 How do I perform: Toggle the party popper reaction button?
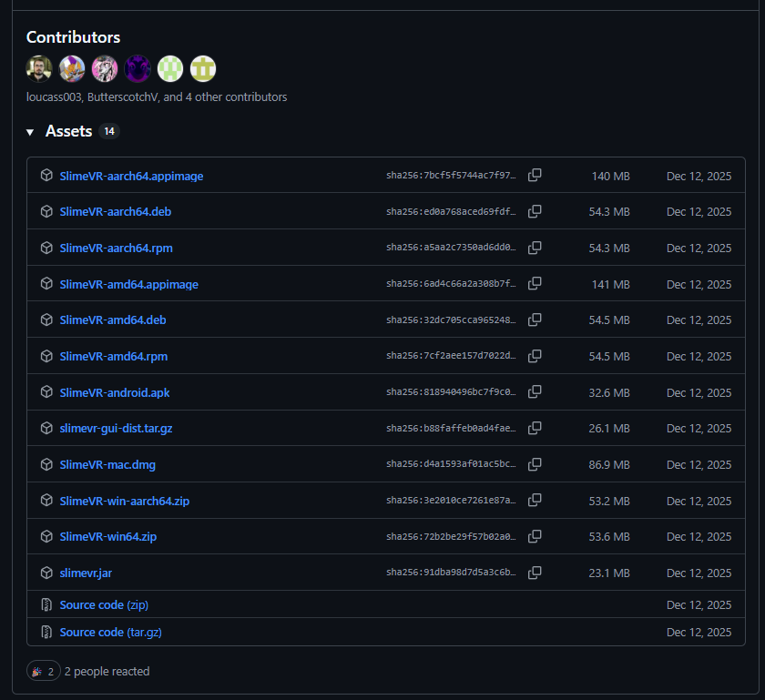(x=43, y=672)
